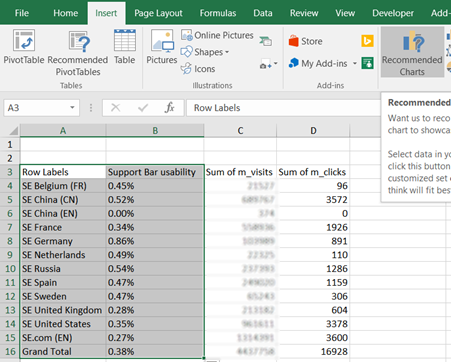Go to the Data tab
Screen dimensions: 451x362
[263, 13]
